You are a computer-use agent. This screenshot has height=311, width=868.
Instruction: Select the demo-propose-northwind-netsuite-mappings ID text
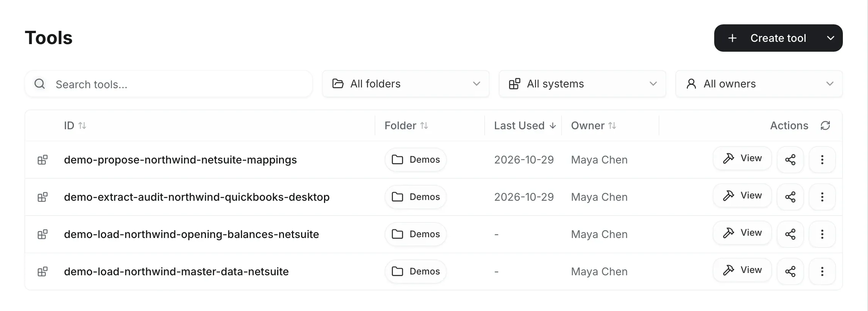click(x=180, y=160)
